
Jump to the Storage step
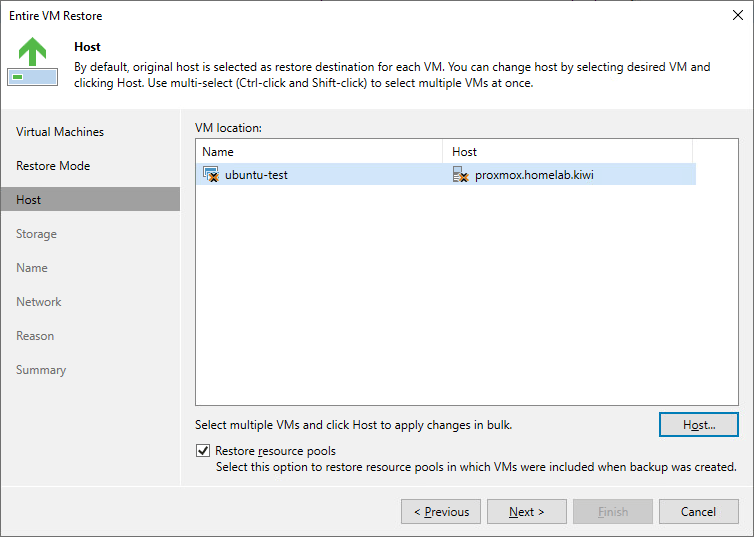click(36, 234)
